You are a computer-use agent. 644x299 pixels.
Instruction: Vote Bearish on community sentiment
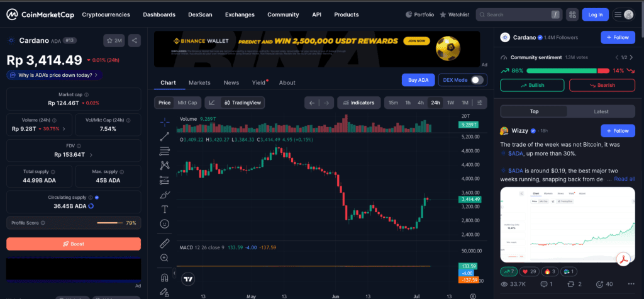click(x=602, y=85)
